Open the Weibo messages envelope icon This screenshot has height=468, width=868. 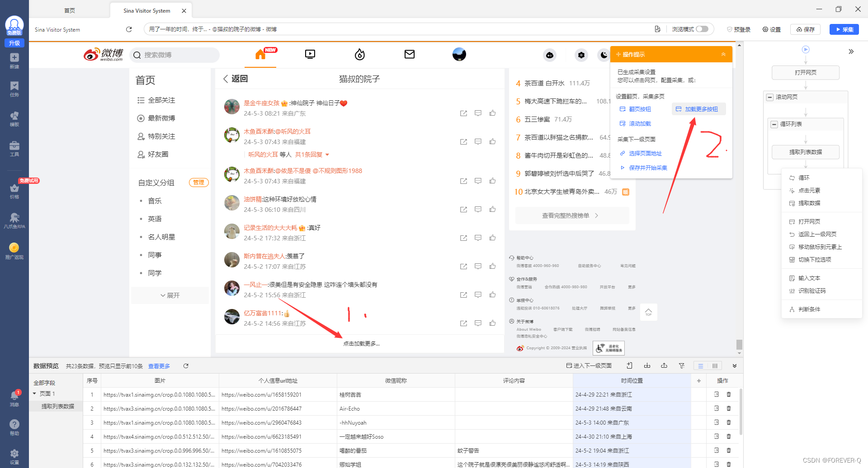pyautogui.click(x=410, y=54)
